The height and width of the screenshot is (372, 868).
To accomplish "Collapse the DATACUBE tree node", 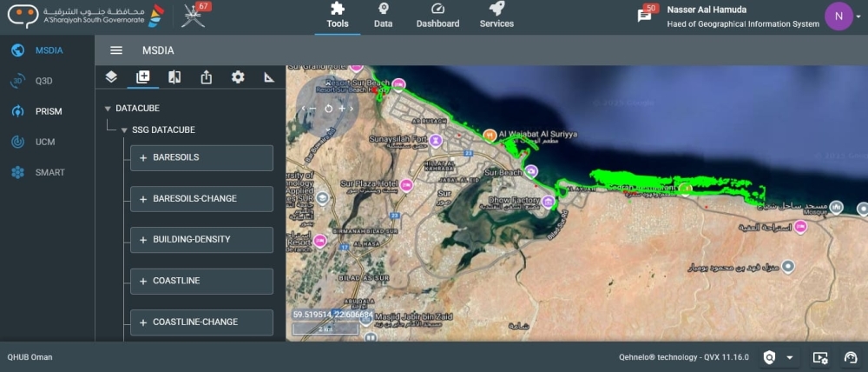I will click(108, 109).
